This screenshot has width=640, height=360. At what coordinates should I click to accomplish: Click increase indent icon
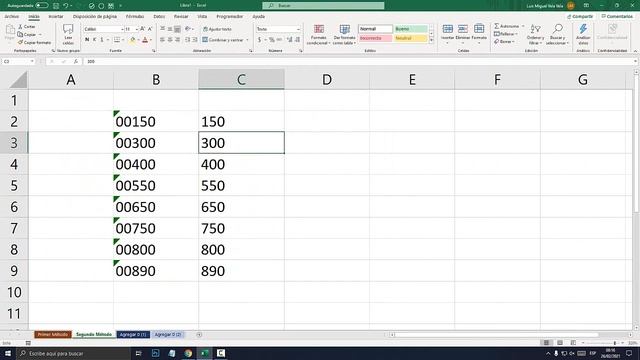[x=195, y=40]
